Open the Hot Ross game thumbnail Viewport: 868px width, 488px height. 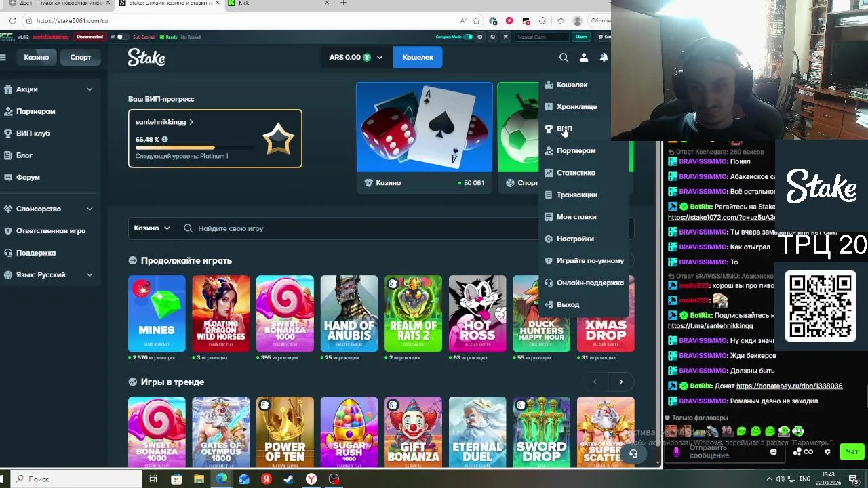coord(477,314)
